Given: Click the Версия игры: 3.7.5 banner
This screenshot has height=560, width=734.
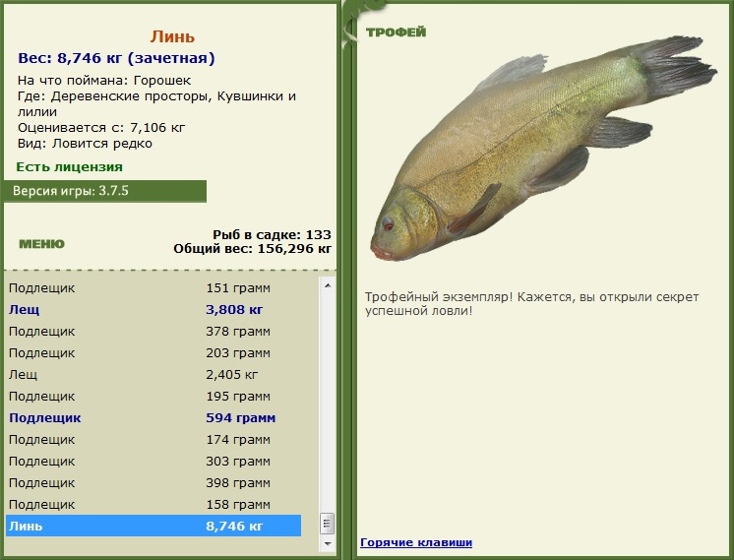Looking at the screenshot, I should (x=105, y=191).
